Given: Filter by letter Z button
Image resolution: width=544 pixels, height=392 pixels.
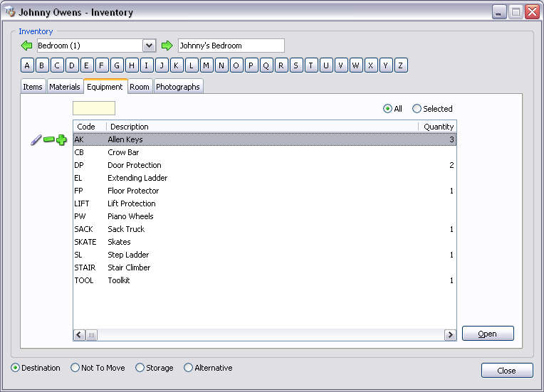Looking at the screenshot, I should coord(401,65).
